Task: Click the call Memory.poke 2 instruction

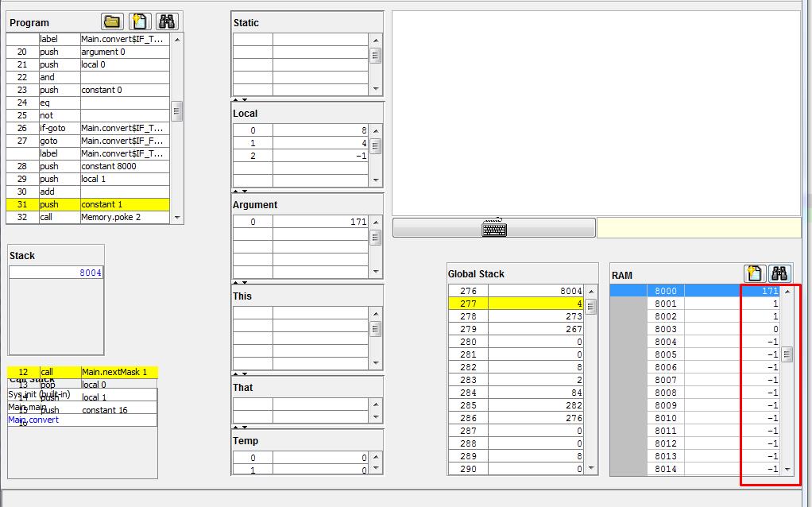Action: pos(119,217)
